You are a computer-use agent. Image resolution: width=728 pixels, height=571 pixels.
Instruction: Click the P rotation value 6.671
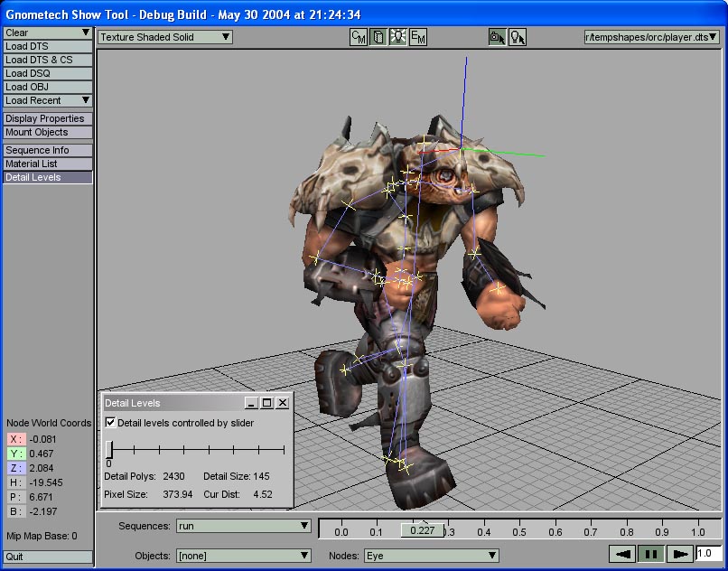(42, 497)
